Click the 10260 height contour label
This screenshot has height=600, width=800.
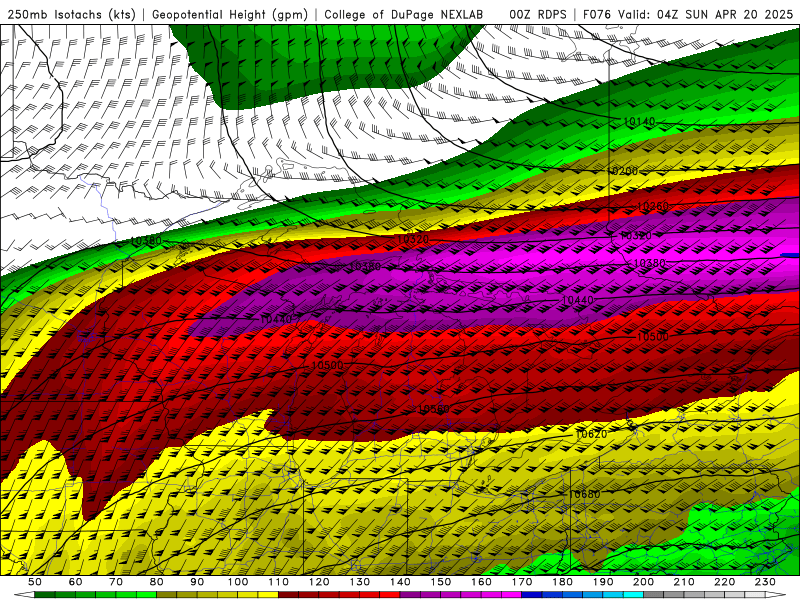653,206
